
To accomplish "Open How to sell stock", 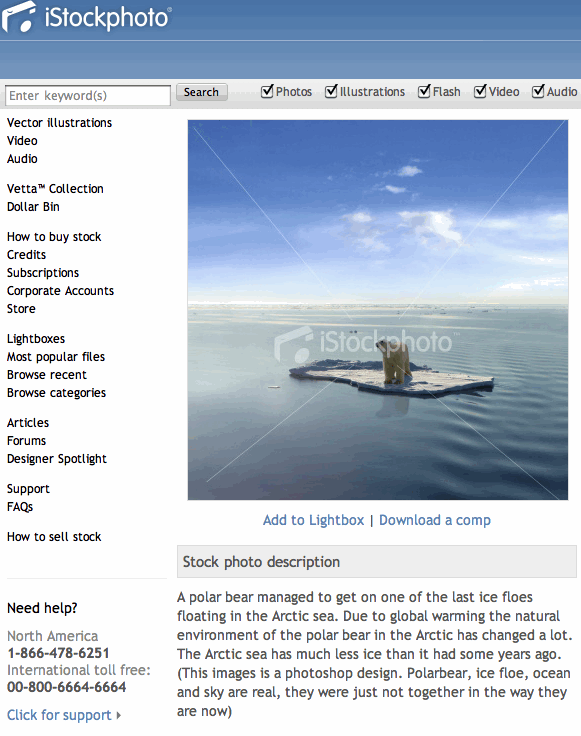I will pos(54,537).
